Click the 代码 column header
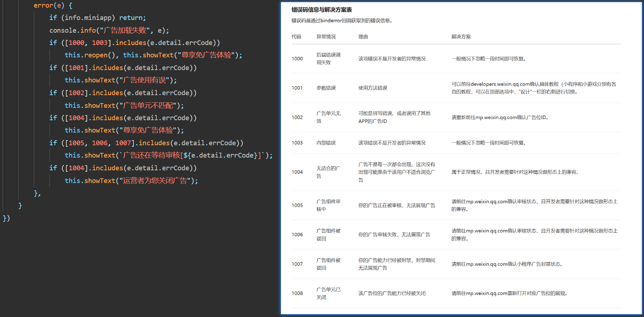The image size is (644, 317). point(296,37)
